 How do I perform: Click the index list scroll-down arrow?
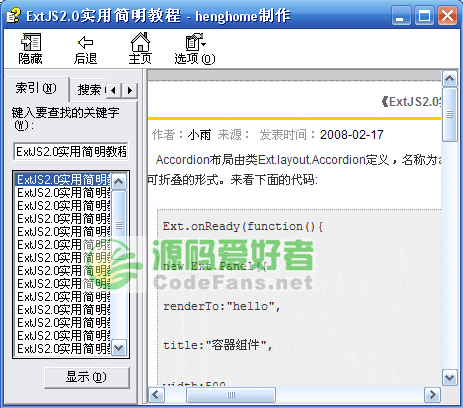(x=119, y=348)
